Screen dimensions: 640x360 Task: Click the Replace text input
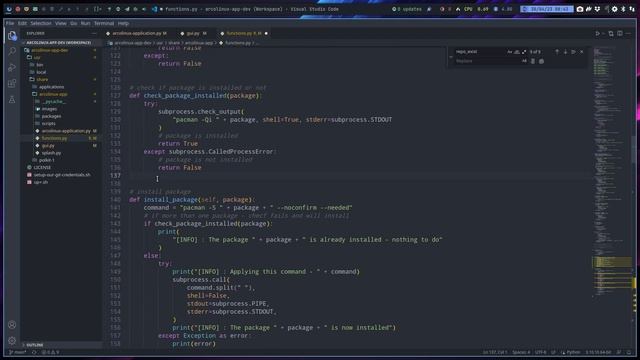pos(487,61)
